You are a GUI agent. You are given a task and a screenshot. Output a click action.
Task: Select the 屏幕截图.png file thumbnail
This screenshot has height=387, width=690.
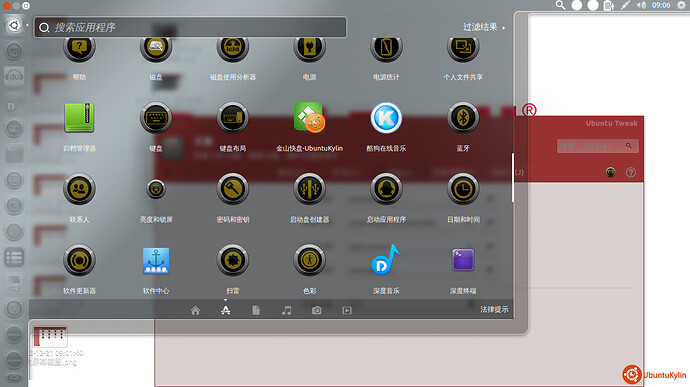51,337
